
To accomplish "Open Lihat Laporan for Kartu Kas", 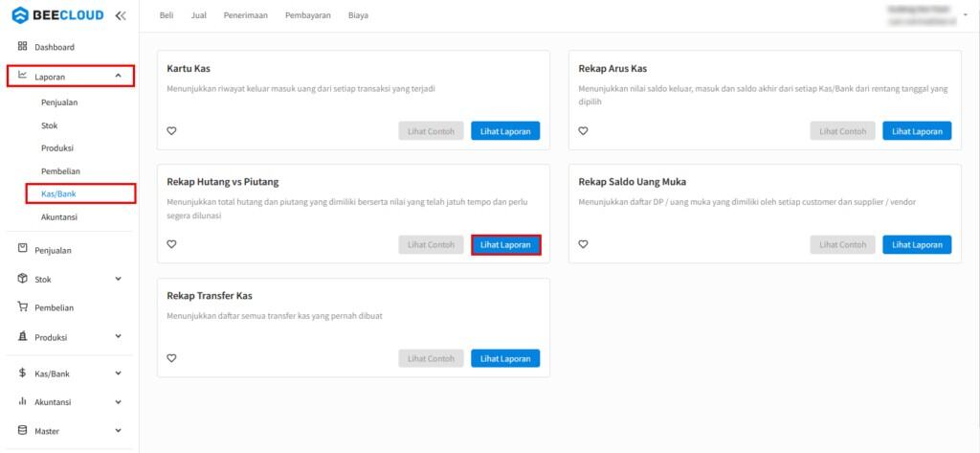I will 505,131.
